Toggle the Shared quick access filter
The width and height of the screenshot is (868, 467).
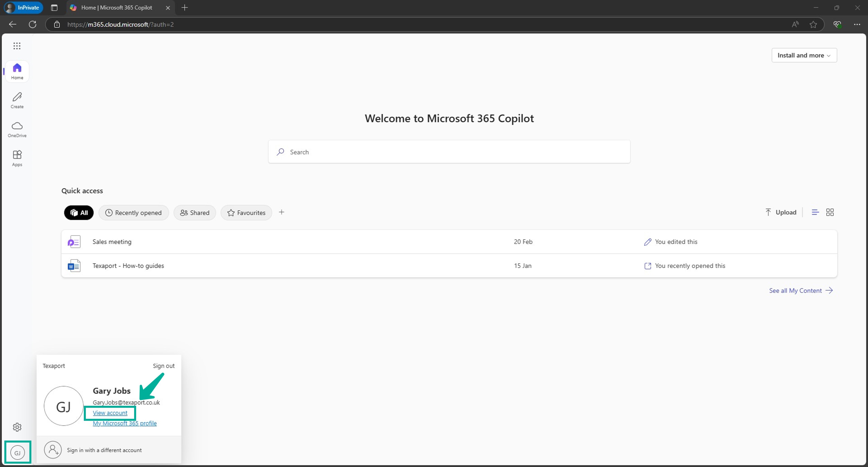195,212
